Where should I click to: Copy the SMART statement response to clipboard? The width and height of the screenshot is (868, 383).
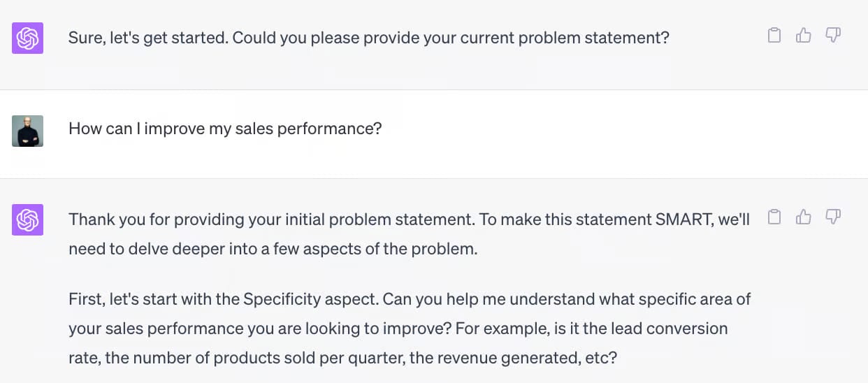pos(774,217)
